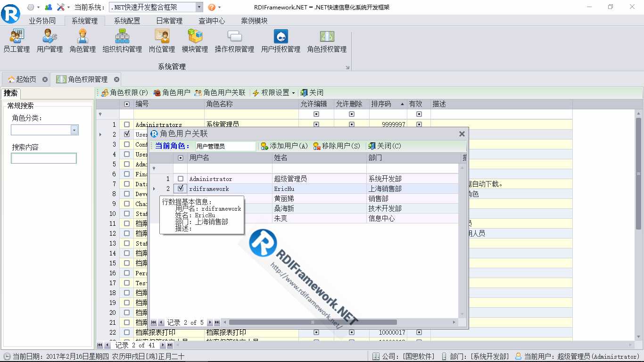Click 移除用户(S) in the dialog
644x362 pixels.
(x=337, y=146)
